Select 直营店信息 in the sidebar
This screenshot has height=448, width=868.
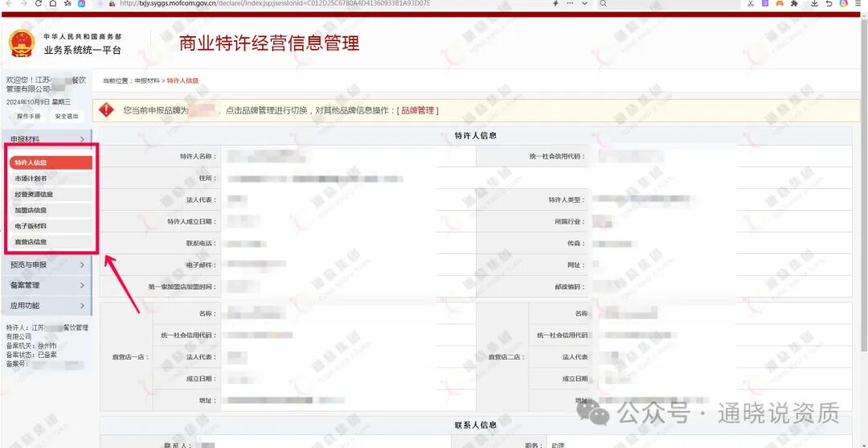pos(51,241)
